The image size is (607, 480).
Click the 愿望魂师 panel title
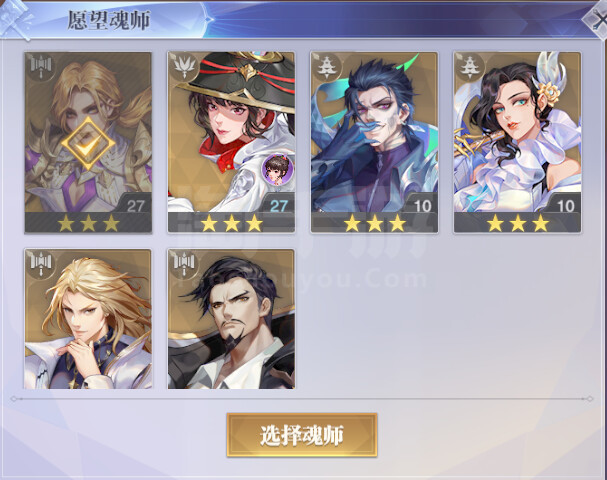(x=109, y=21)
